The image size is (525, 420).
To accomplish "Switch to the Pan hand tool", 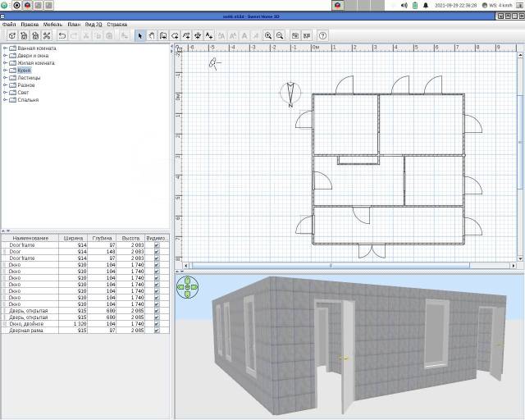I will (152, 35).
